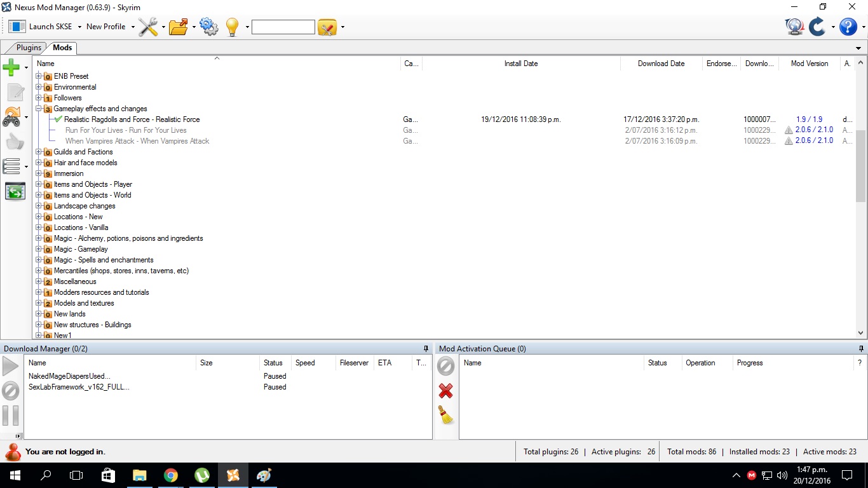
Task: Expand the Immersion category
Action: [x=38, y=173]
